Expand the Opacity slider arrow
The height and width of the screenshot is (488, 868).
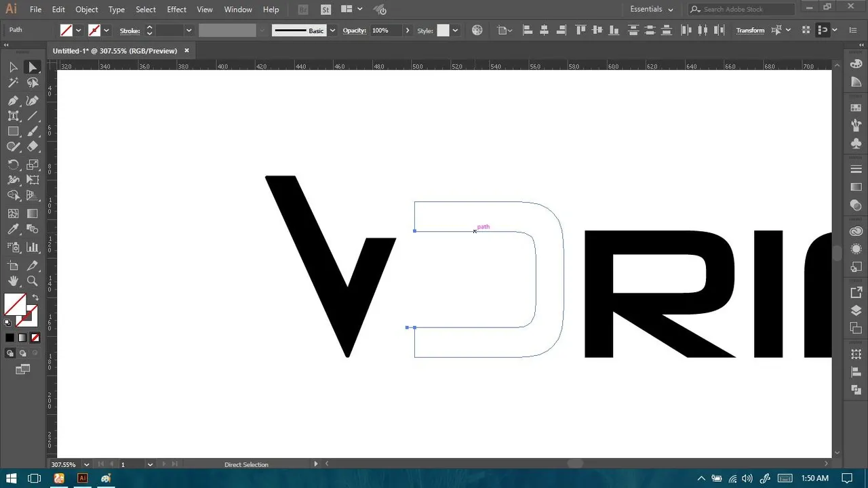407,30
